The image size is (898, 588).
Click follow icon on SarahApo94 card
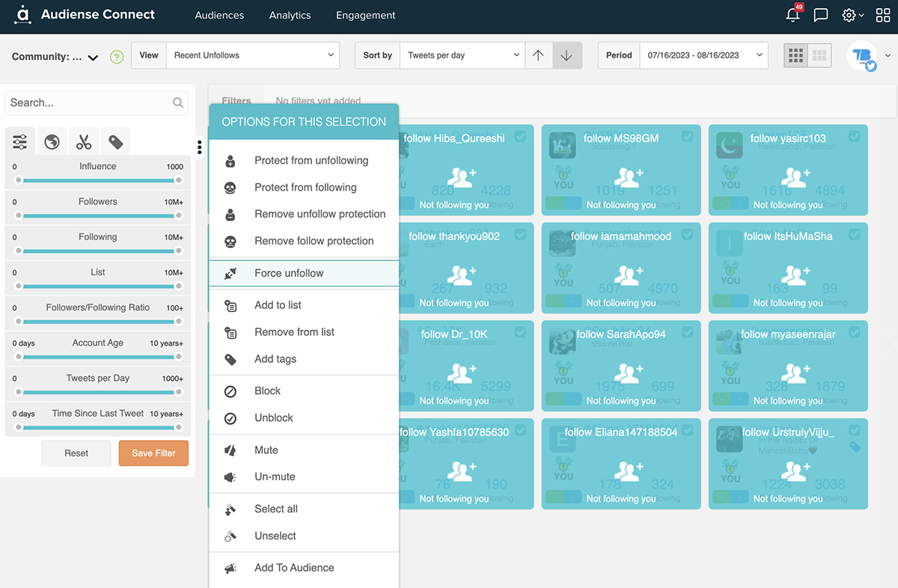[x=629, y=374]
